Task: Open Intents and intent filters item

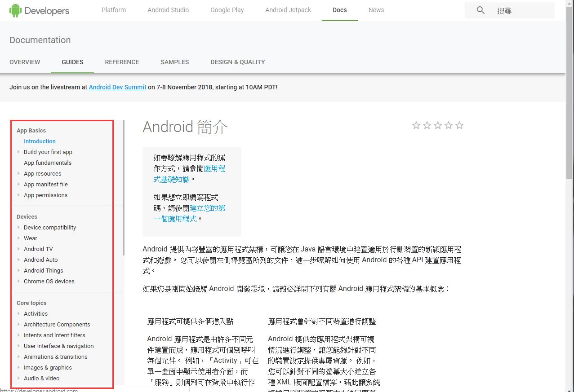Action: (54, 335)
